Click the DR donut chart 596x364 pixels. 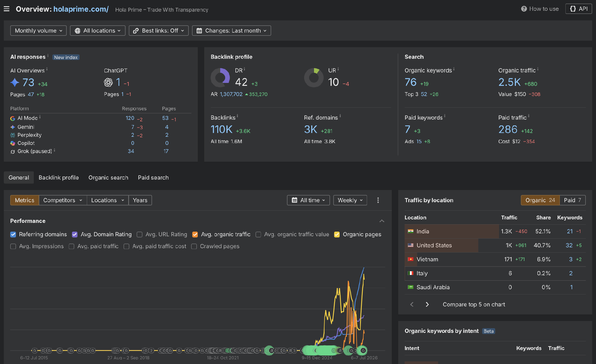point(220,78)
